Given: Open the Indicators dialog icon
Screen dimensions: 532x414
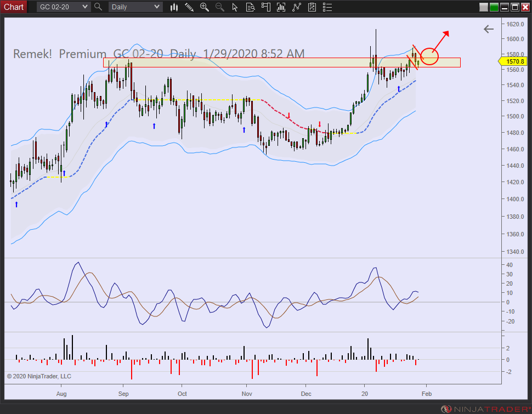Looking at the screenshot, I should click(x=297, y=7).
